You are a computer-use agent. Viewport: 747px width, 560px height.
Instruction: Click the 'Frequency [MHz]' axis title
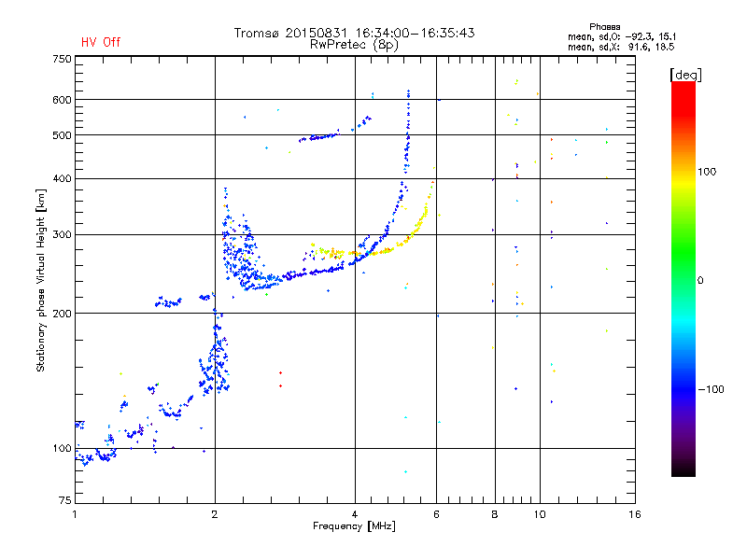coord(354,526)
